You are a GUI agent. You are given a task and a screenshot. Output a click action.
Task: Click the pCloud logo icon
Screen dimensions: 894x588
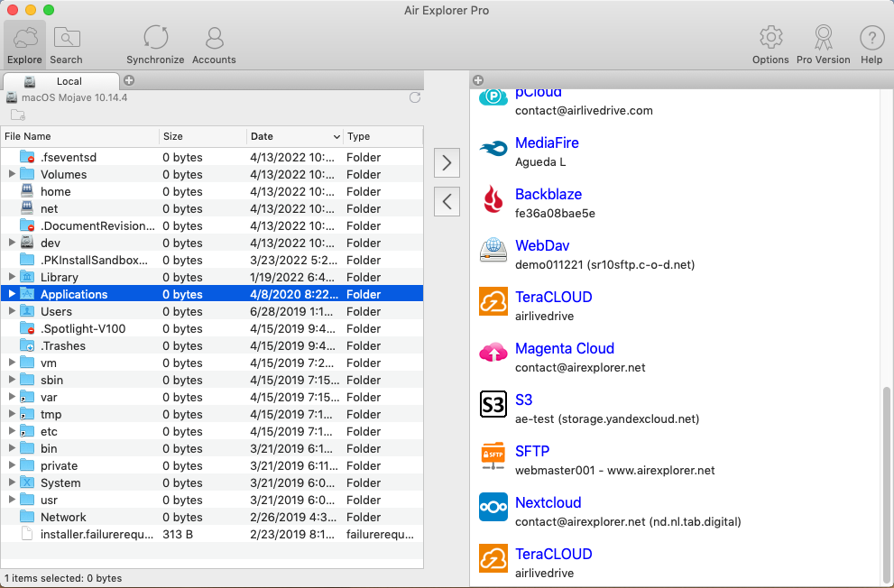point(493,97)
